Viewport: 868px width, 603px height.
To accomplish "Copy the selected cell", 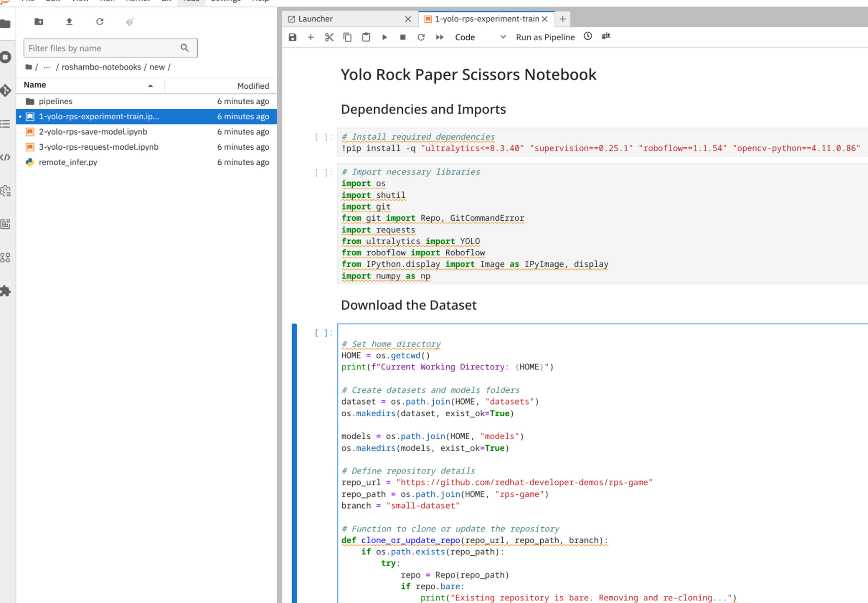I will (x=348, y=37).
